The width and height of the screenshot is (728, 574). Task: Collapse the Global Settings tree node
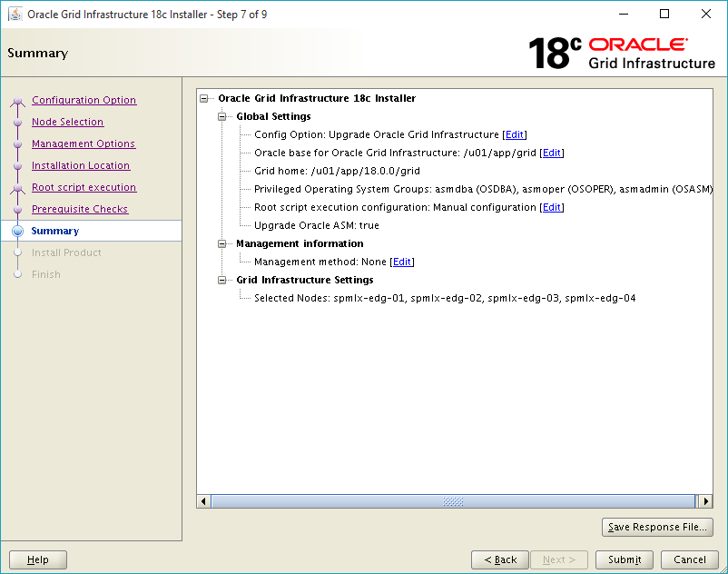(x=221, y=116)
